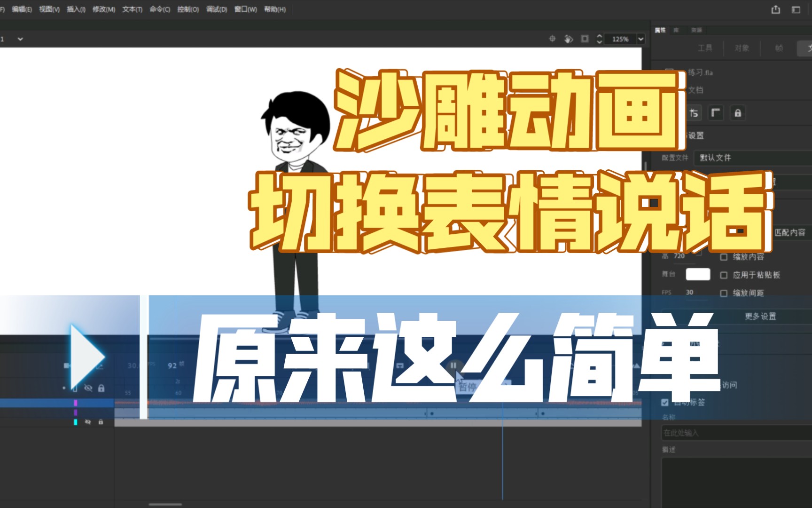Open the 命令(C) menu
The height and width of the screenshot is (508, 812).
point(160,9)
